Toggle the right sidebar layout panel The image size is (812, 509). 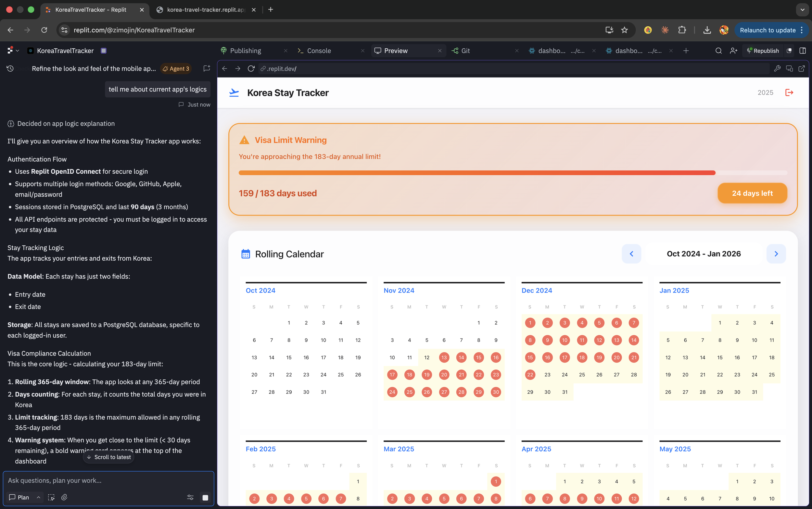803,51
